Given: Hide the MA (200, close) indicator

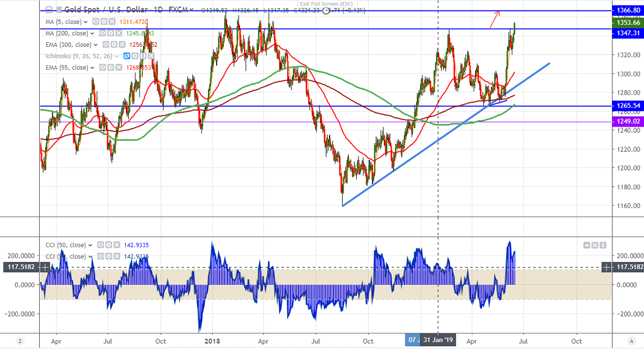Looking at the screenshot, I should point(102,33).
